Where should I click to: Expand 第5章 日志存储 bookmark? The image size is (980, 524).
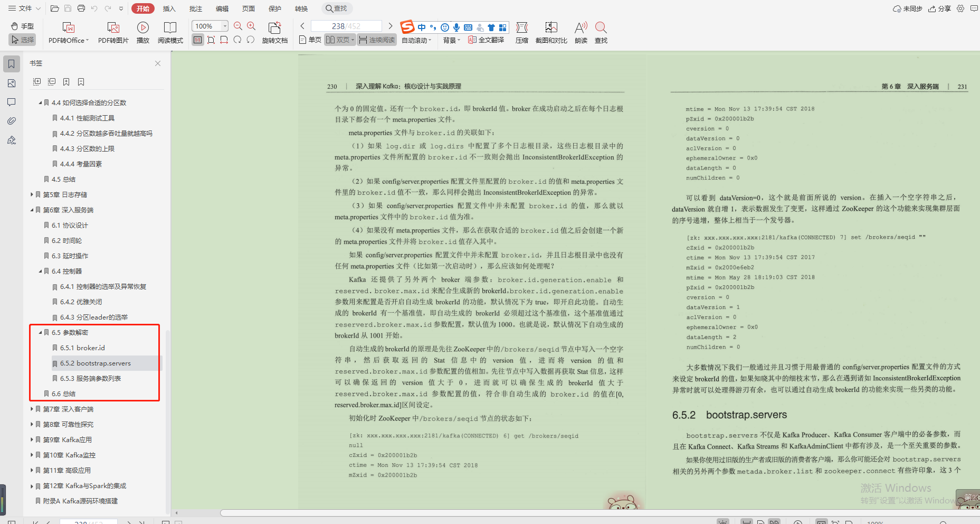click(32, 194)
